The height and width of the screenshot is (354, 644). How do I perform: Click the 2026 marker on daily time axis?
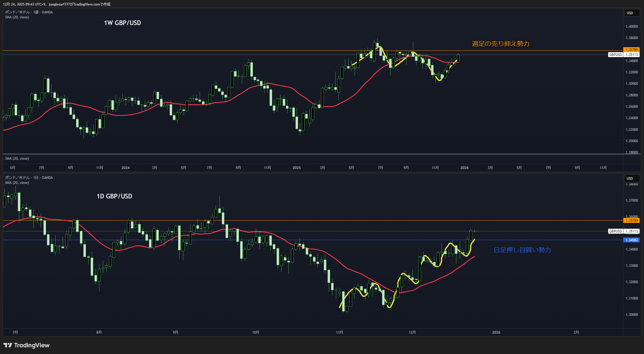(496, 332)
